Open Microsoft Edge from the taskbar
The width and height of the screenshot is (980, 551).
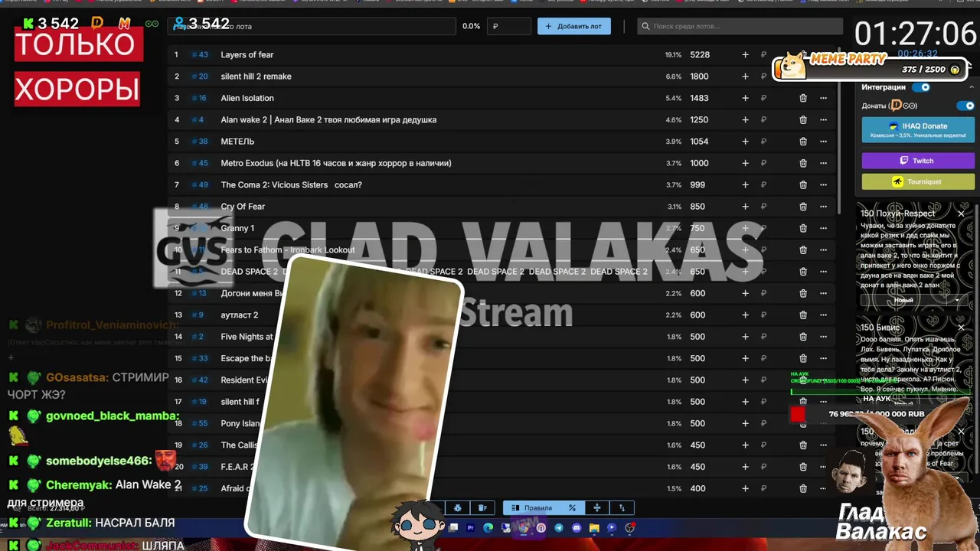tap(488, 528)
